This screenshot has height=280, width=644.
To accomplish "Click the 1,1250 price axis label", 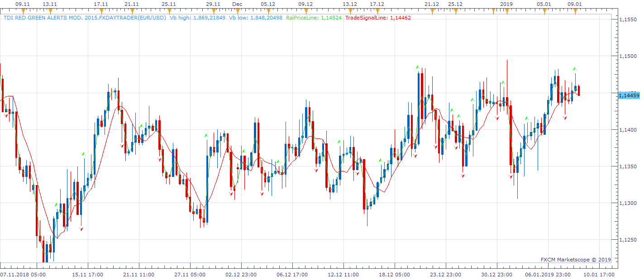I will point(628,240).
